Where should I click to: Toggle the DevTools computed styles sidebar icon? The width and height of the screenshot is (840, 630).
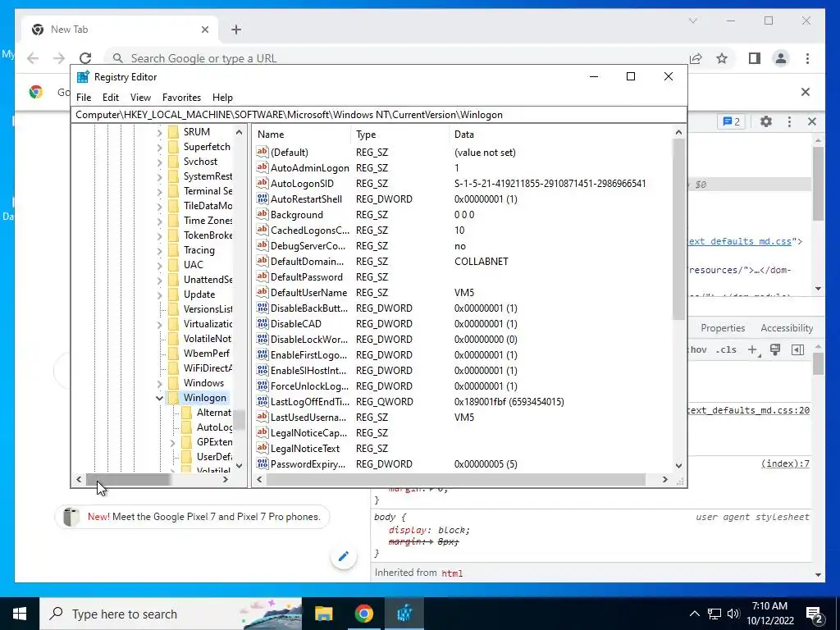[x=797, y=349]
